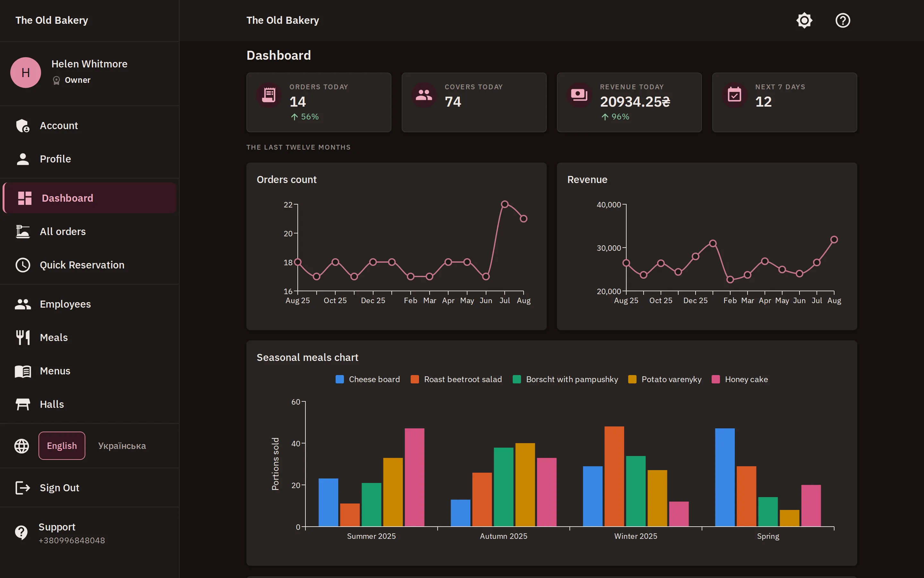Open the Account menu item
This screenshot has height=578, width=924.
tap(90, 126)
